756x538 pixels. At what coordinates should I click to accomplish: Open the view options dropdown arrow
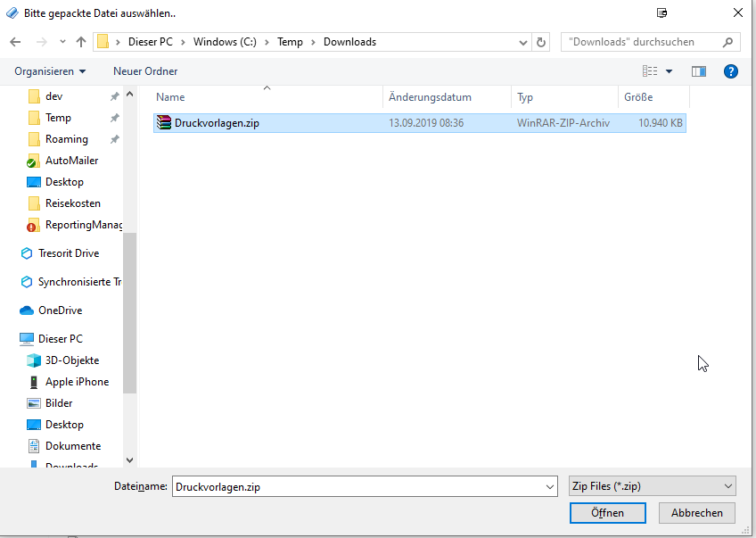669,71
